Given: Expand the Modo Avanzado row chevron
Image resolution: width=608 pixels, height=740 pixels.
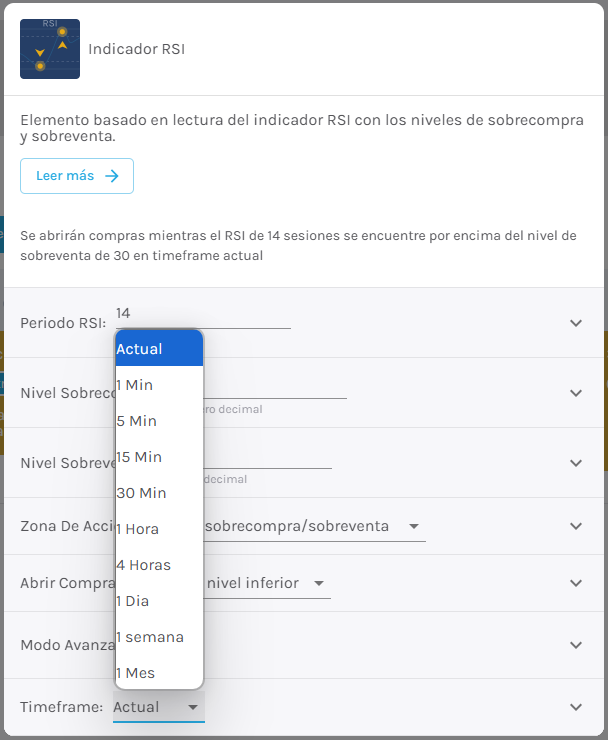Looking at the screenshot, I should click(x=576, y=645).
